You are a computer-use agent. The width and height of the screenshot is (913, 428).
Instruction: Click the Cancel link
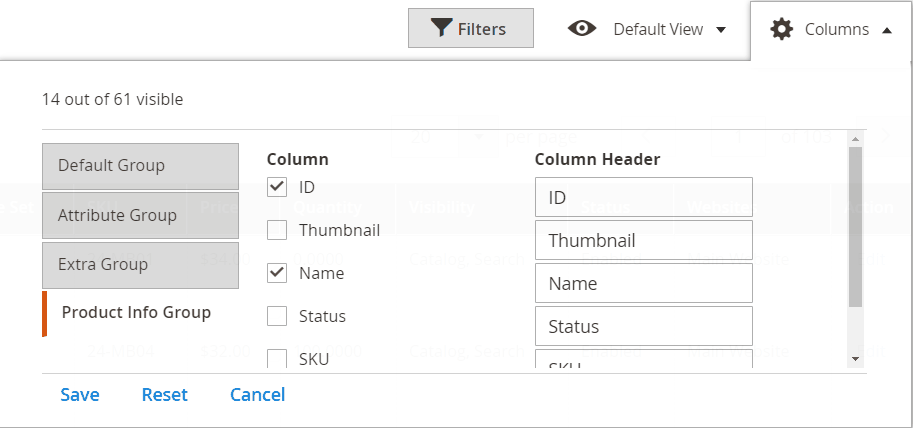pos(257,395)
